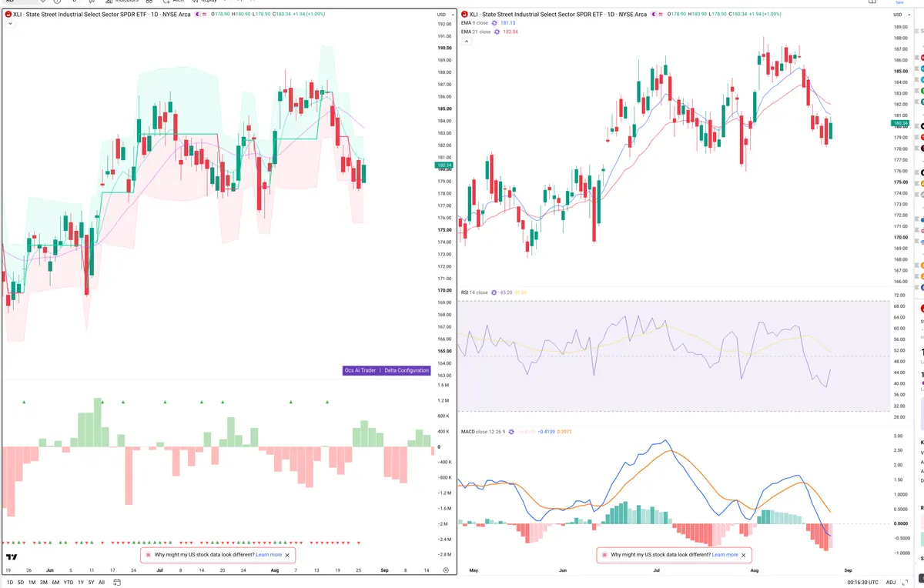924x588 pixels.
Task: Click right chart XLI State Street title text
Action: tap(559, 14)
